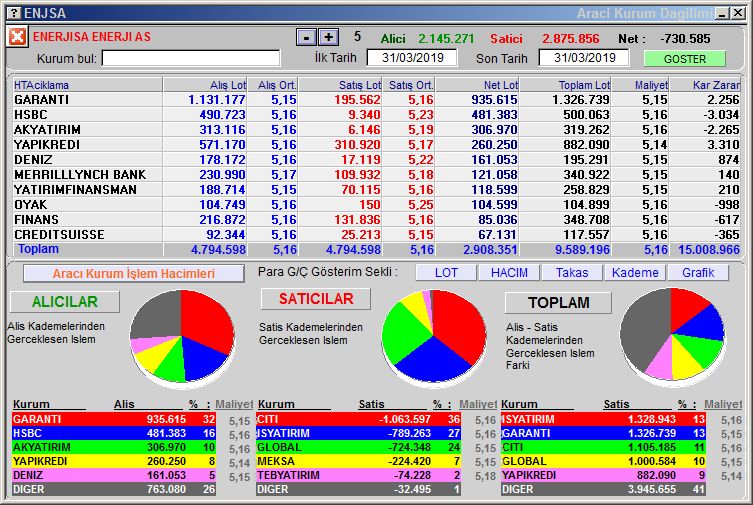Screen dimensions: 753x505
Task: Select YAPIKREDI row in main table
Action: tap(376, 144)
